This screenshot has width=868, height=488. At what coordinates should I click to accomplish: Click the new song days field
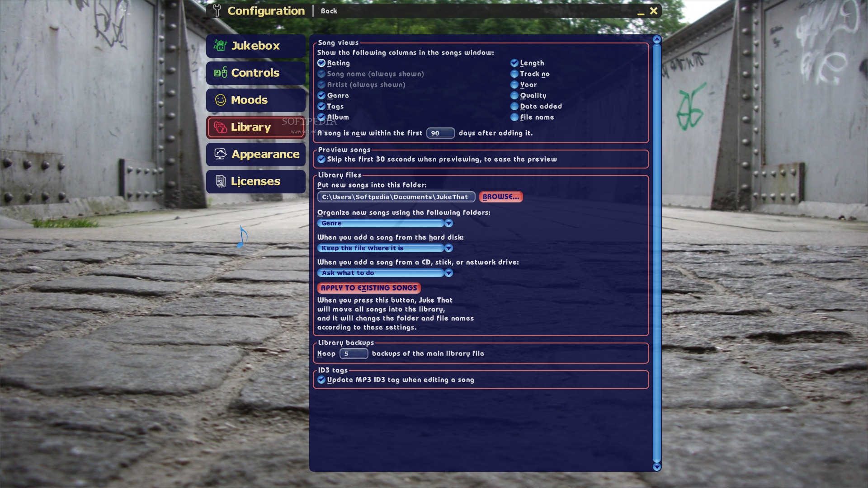[x=440, y=133]
